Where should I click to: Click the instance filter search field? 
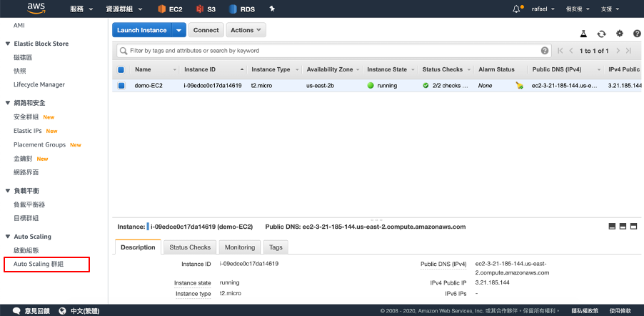(x=333, y=51)
